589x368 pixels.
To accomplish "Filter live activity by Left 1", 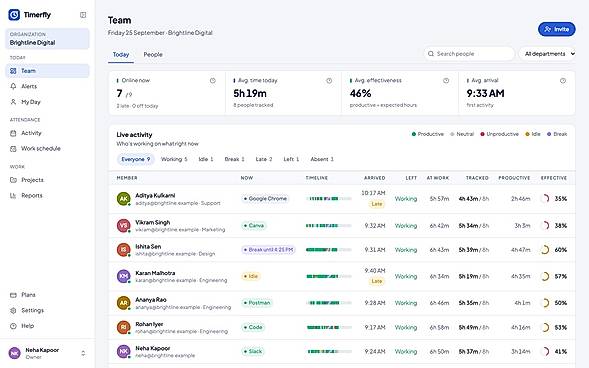I will point(291,159).
